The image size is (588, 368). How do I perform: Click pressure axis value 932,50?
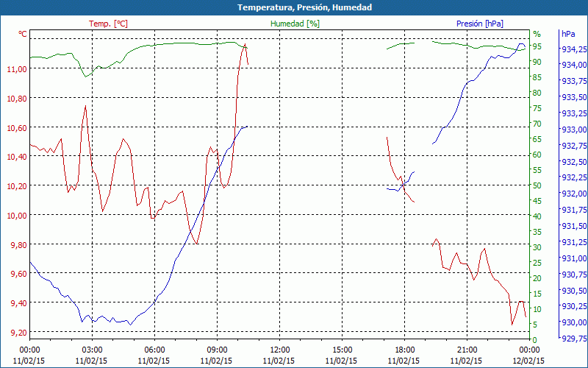(x=574, y=161)
